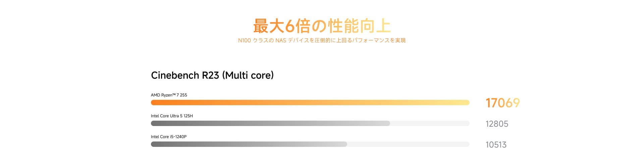The width and height of the screenshot is (644, 163).
Task: Click the "Cinebench R23 (Multi core)" heading
Action: tap(212, 75)
